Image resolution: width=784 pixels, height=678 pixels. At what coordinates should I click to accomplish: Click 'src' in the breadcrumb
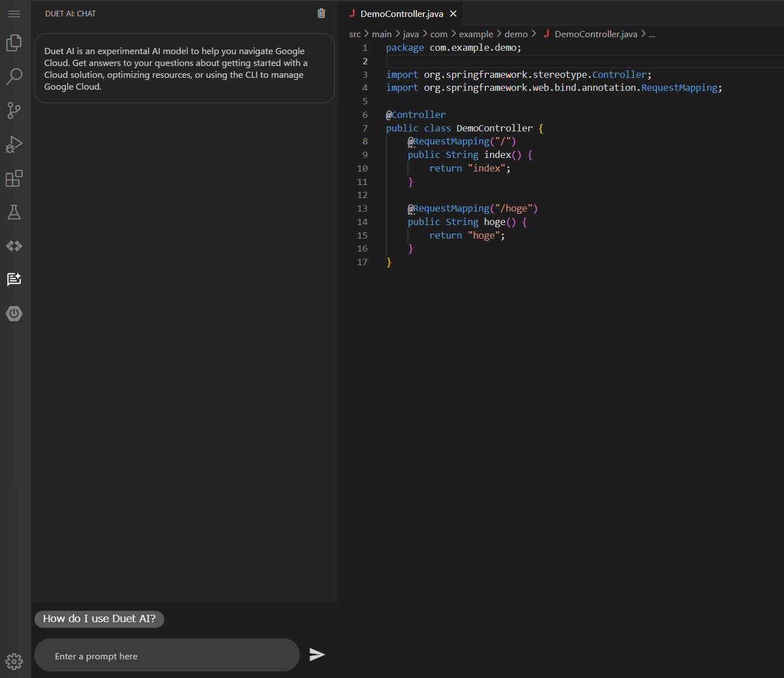click(x=355, y=34)
